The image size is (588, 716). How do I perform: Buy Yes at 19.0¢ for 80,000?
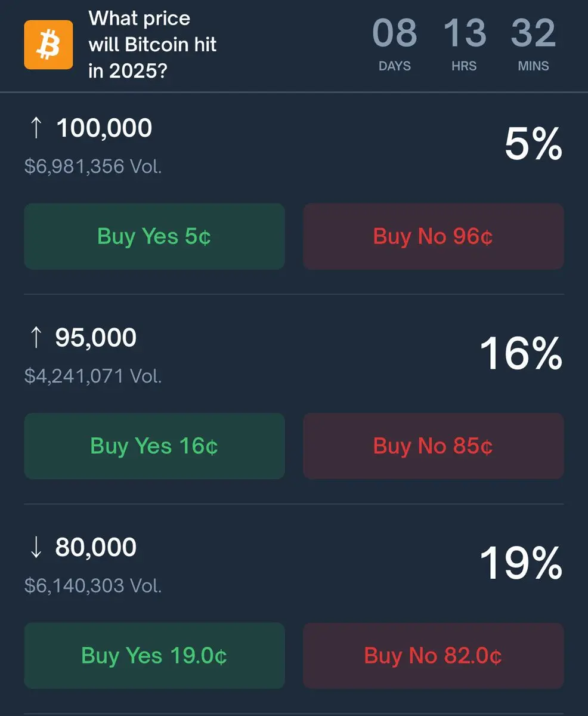point(154,655)
